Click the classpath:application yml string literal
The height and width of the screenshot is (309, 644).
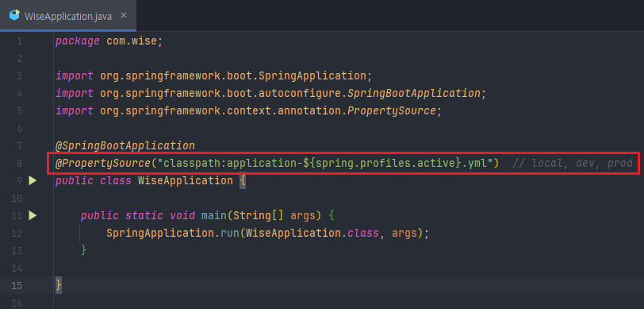tap(325, 164)
